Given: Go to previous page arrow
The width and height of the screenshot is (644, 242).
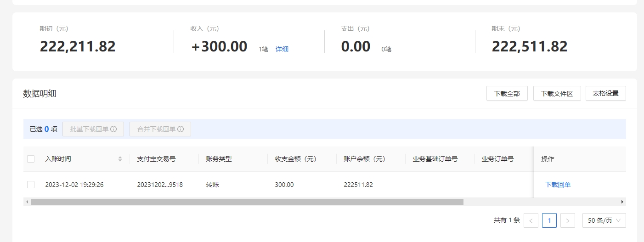Looking at the screenshot, I should [531, 220].
